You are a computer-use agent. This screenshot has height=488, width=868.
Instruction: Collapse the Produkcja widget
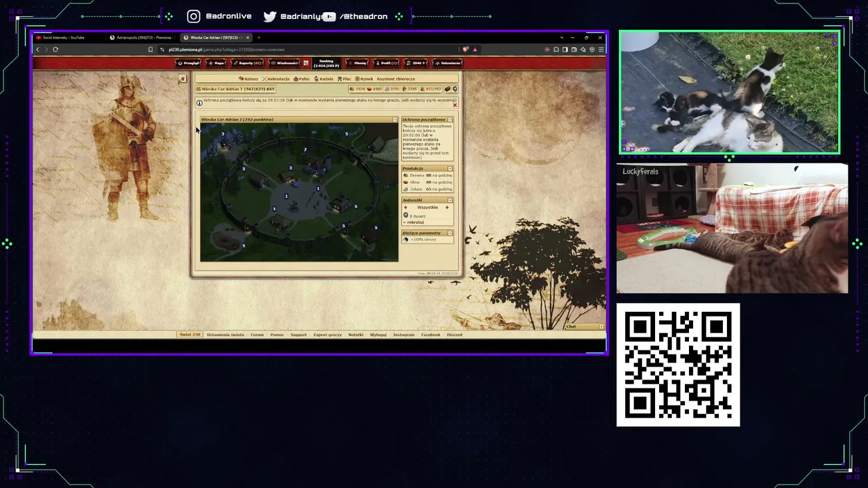[x=450, y=169]
